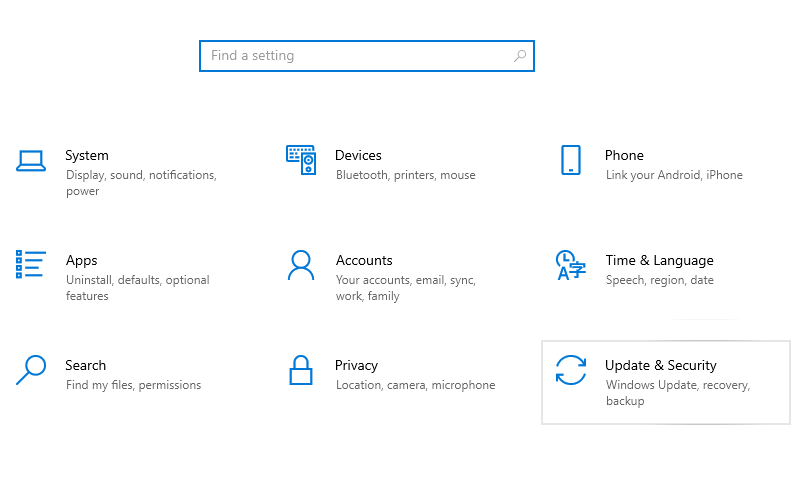The height and width of the screenshot is (497, 800).
Task: Click "Bluetooth, printers, mouse" description
Action: click(x=406, y=175)
